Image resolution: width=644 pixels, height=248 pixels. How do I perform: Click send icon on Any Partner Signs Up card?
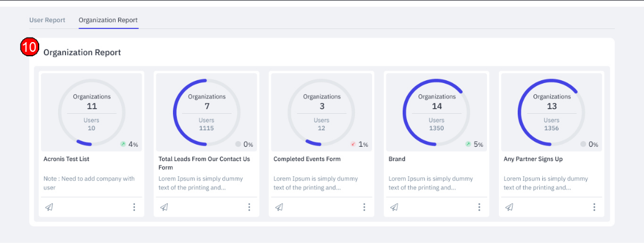click(509, 207)
